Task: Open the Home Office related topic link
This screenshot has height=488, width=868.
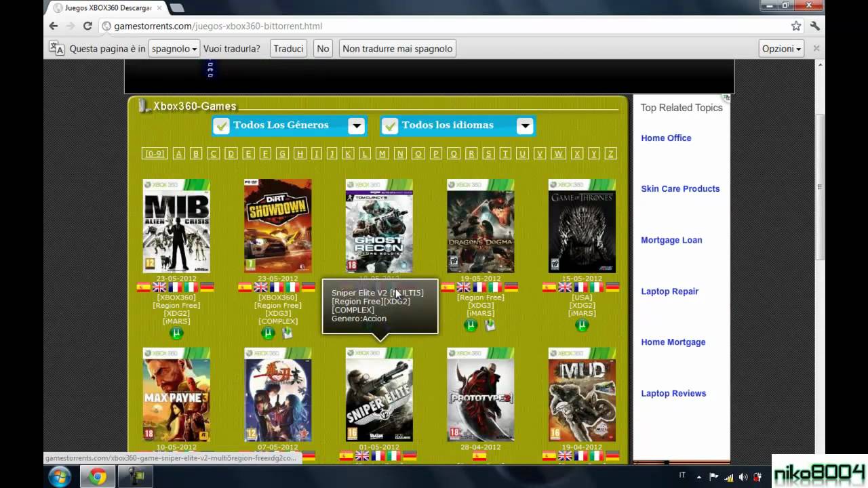Action: pos(666,138)
